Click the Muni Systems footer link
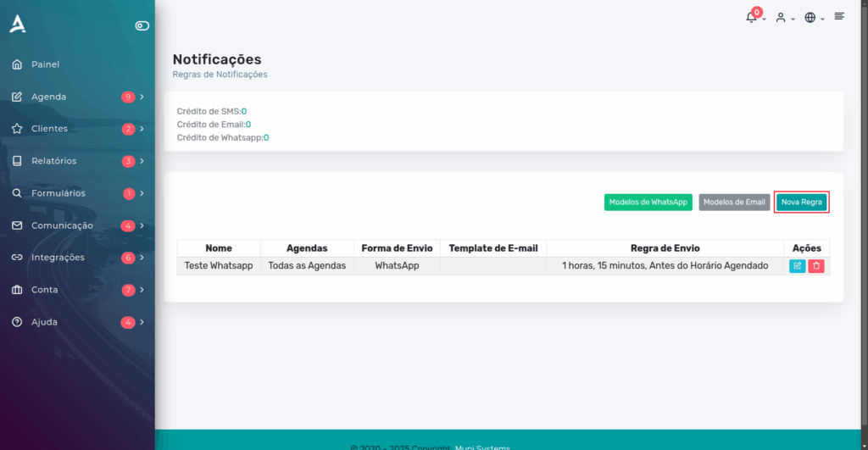The width and height of the screenshot is (868, 450). click(482, 447)
